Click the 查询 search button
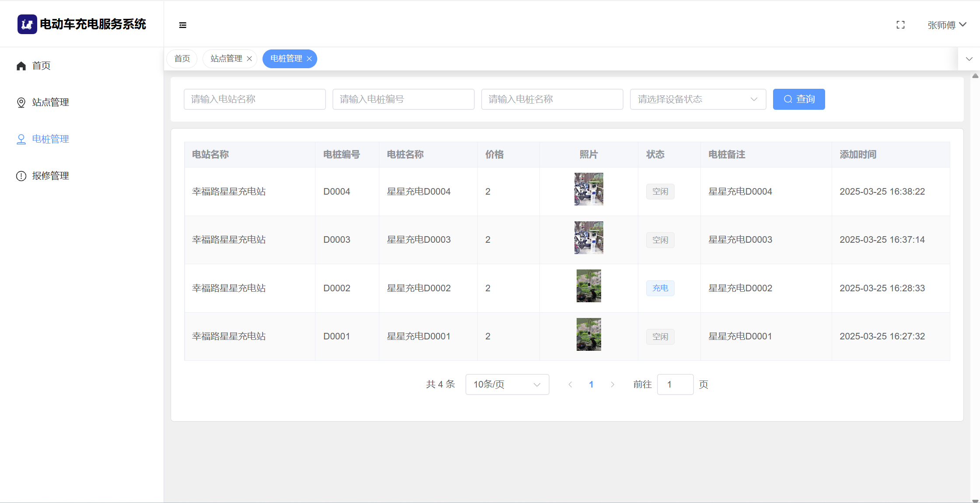Viewport: 980px width, 503px height. pos(798,99)
